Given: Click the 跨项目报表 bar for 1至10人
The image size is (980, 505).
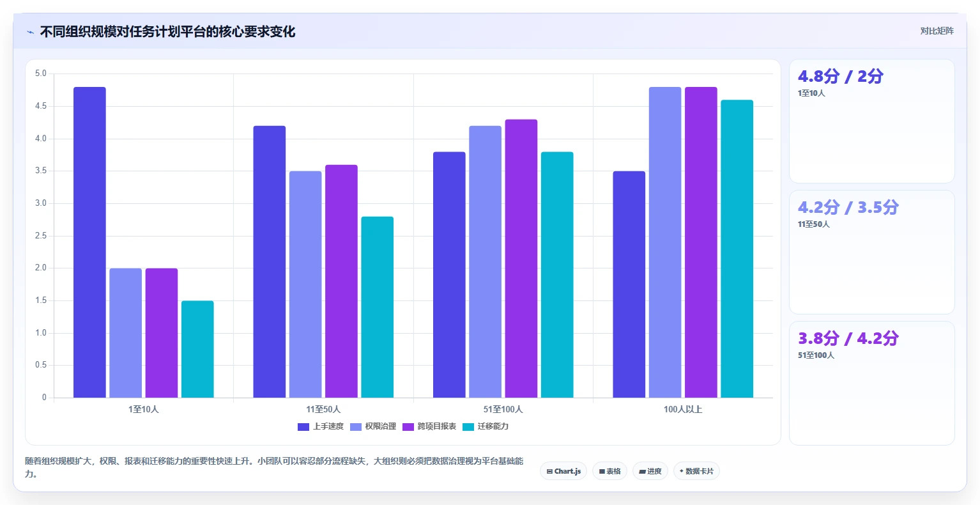Looking at the screenshot, I should coord(162,333).
